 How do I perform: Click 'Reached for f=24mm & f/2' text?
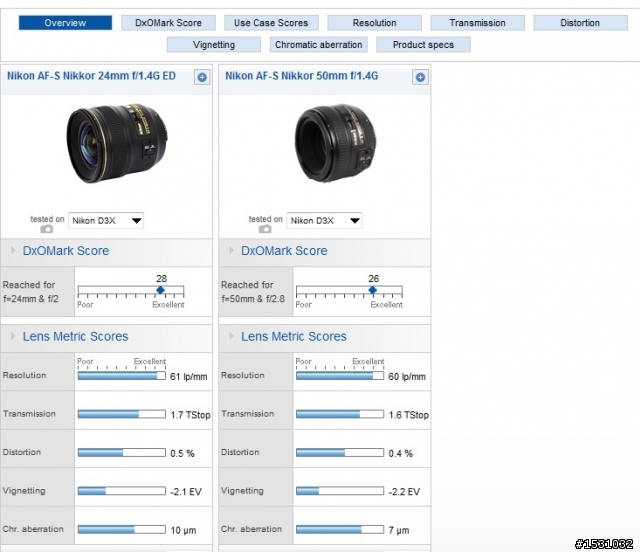[x=31, y=292]
